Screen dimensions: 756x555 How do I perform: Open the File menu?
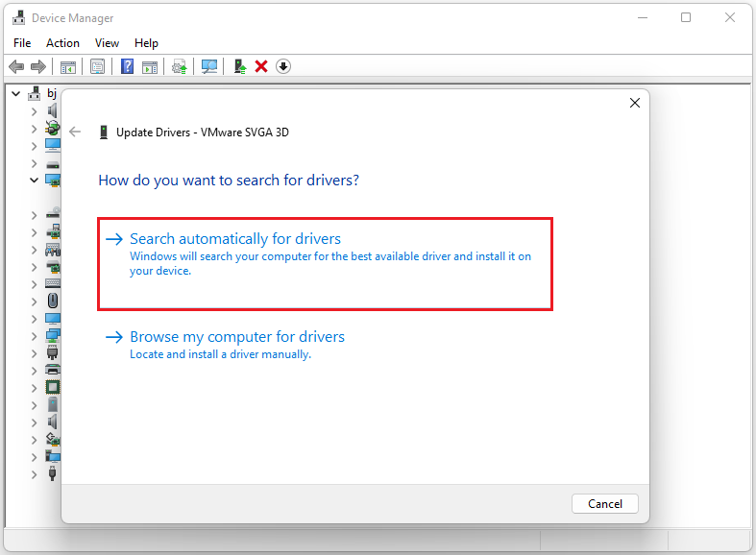(x=22, y=43)
